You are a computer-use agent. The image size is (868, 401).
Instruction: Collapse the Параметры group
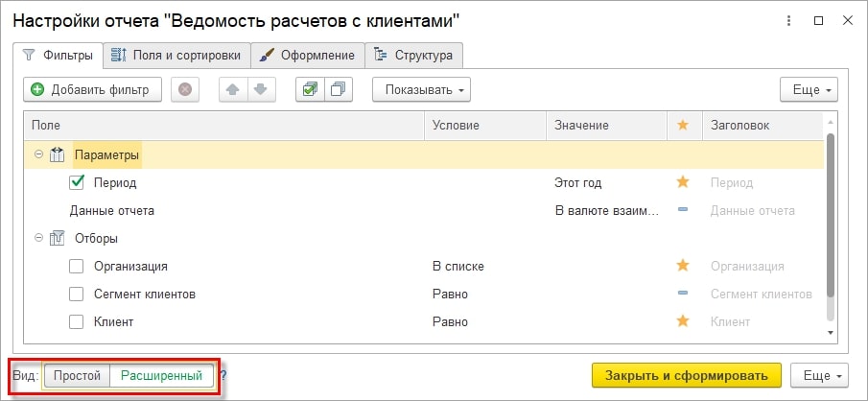pyautogui.click(x=38, y=155)
